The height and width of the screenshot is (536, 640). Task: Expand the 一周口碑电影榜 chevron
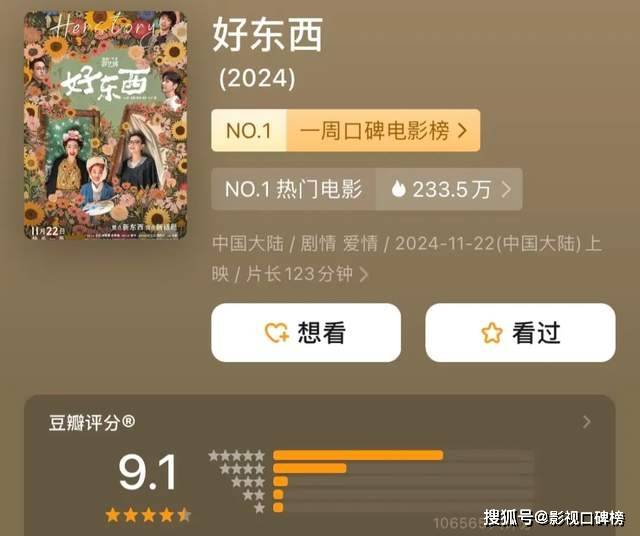click(462, 131)
